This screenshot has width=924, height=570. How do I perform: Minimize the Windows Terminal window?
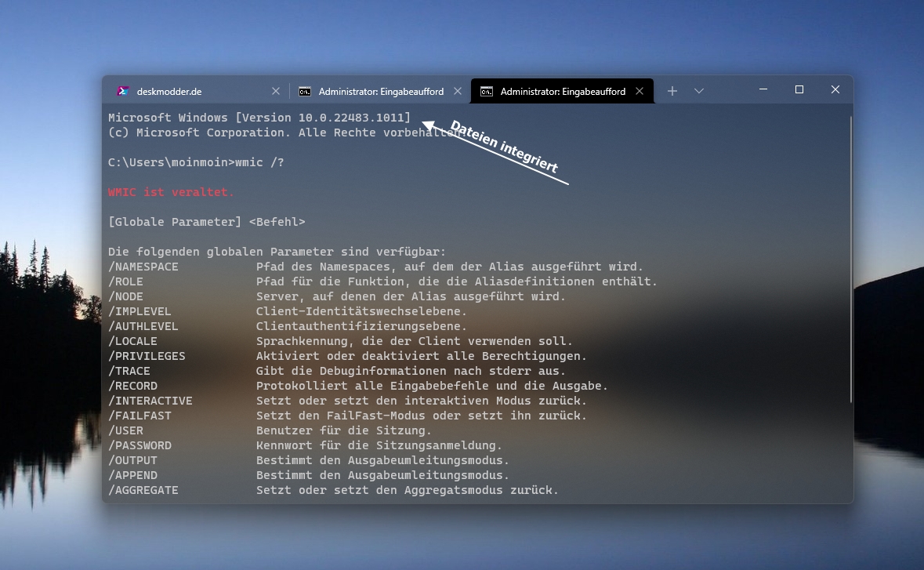763,90
